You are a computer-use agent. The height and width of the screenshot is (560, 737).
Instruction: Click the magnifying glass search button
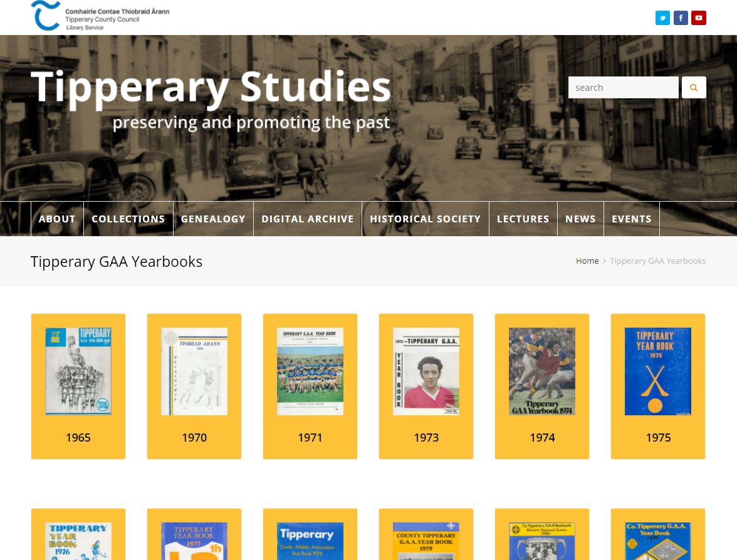pyautogui.click(x=694, y=88)
